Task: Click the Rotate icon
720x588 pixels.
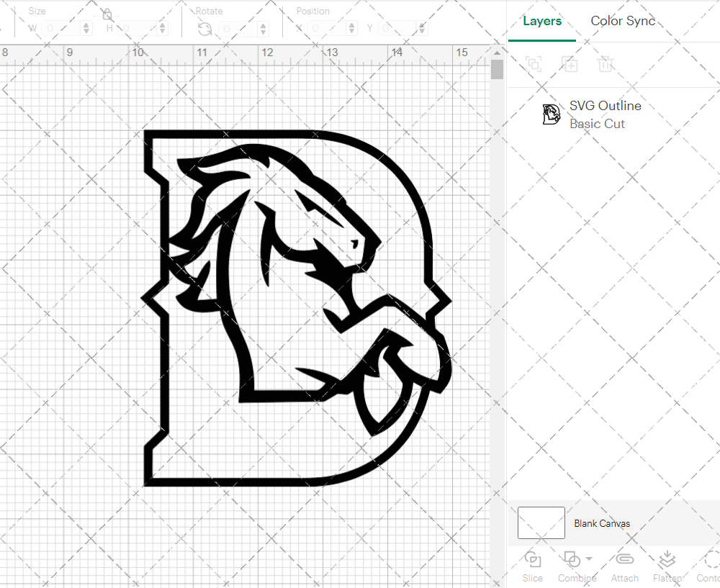Action: tap(204, 29)
